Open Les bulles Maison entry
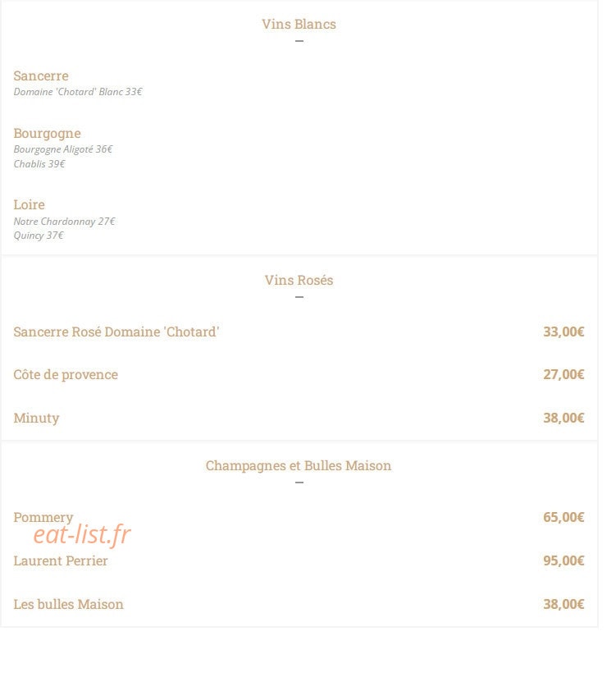This screenshot has width=616, height=677. click(x=68, y=605)
